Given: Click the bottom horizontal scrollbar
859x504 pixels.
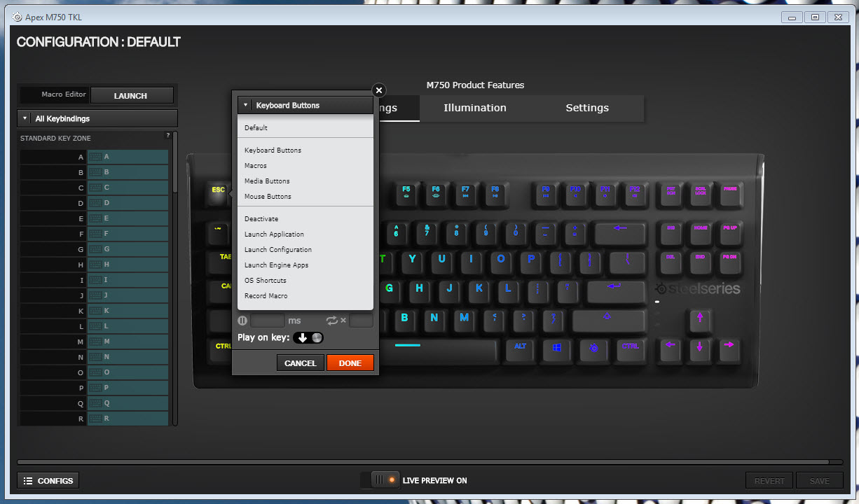Looking at the screenshot, I should click(422, 462).
